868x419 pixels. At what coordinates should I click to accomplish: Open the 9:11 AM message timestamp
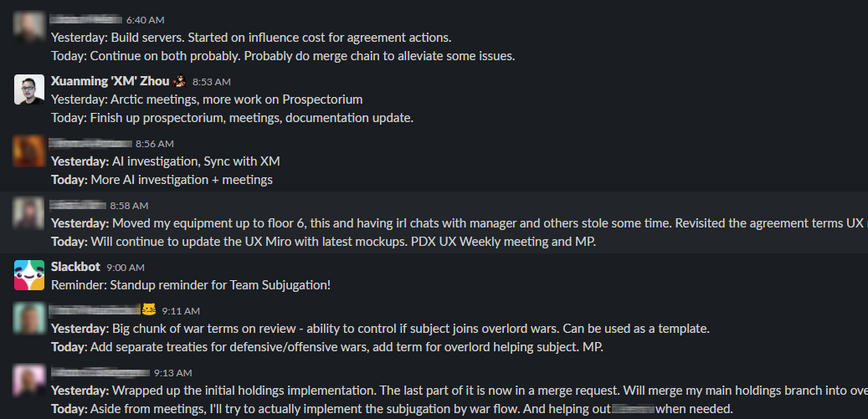coord(181,311)
